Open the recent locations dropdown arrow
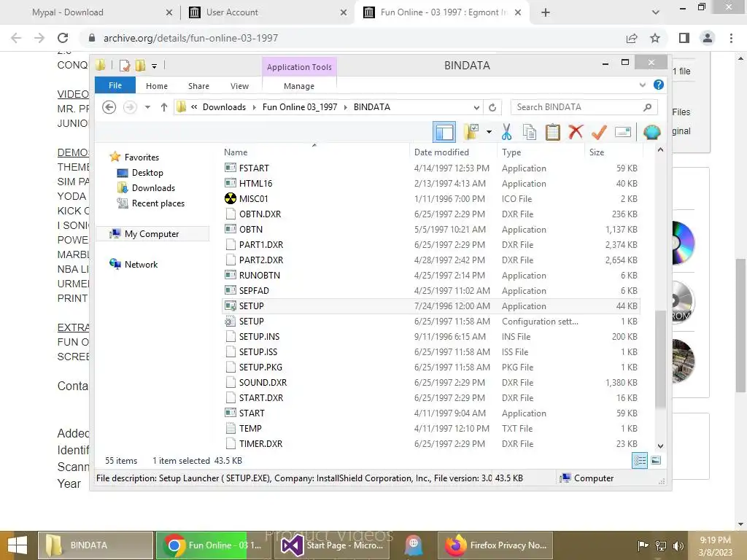The image size is (747, 560). tap(147, 107)
